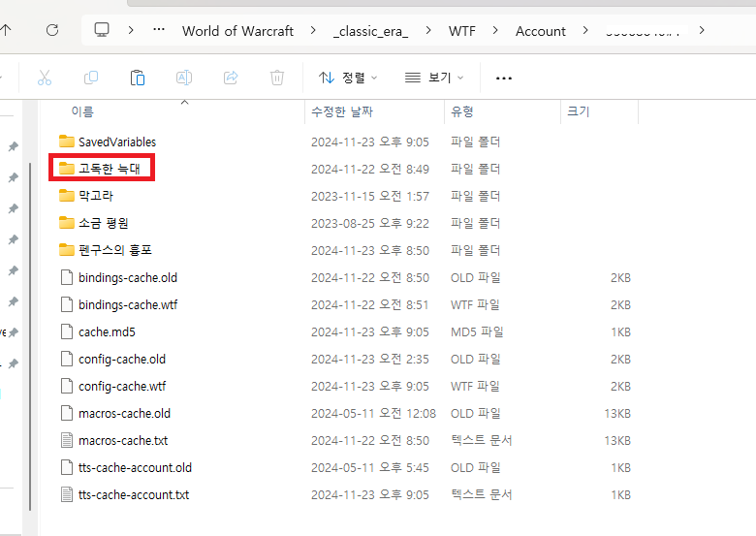
Task: Select text document tts-cache-account.txt
Action: click(x=124, y=494)
